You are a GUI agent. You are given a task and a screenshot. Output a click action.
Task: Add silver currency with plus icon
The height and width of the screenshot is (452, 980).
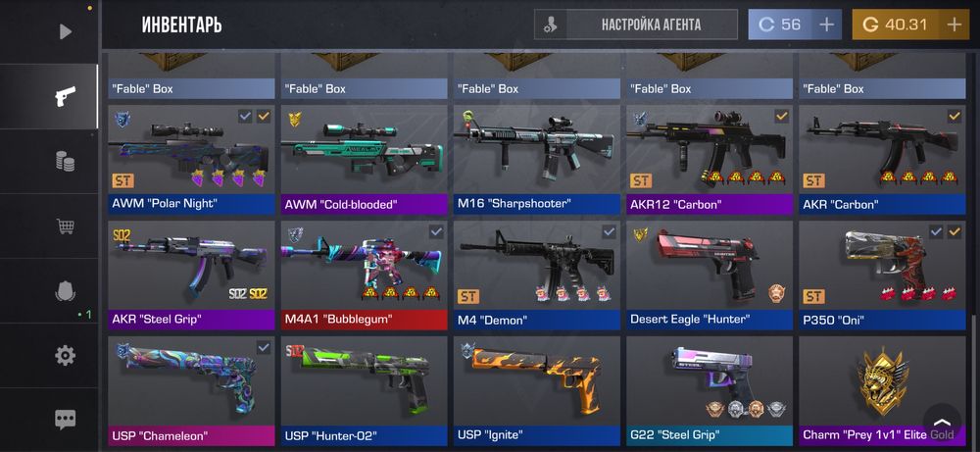pyautogui.click(x=826, y=25)
